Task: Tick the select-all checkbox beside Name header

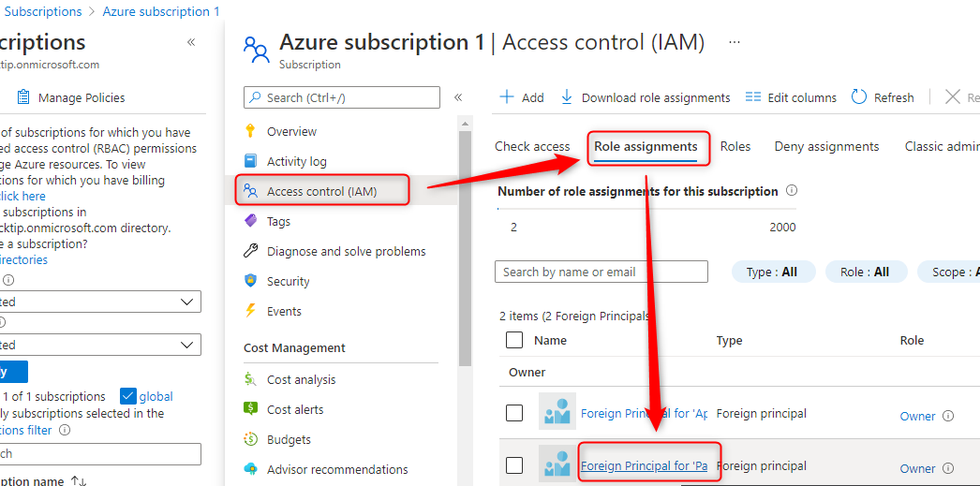Action: (513, 340)
